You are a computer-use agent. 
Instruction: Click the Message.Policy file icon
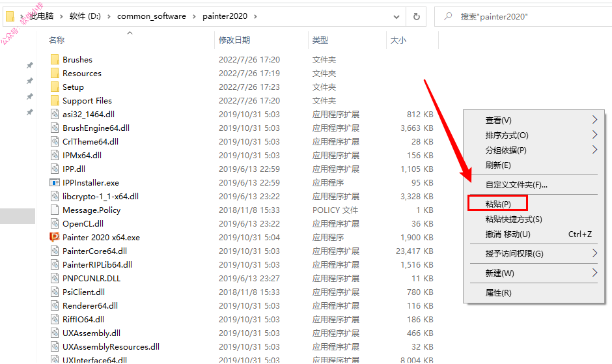point(55,210)
